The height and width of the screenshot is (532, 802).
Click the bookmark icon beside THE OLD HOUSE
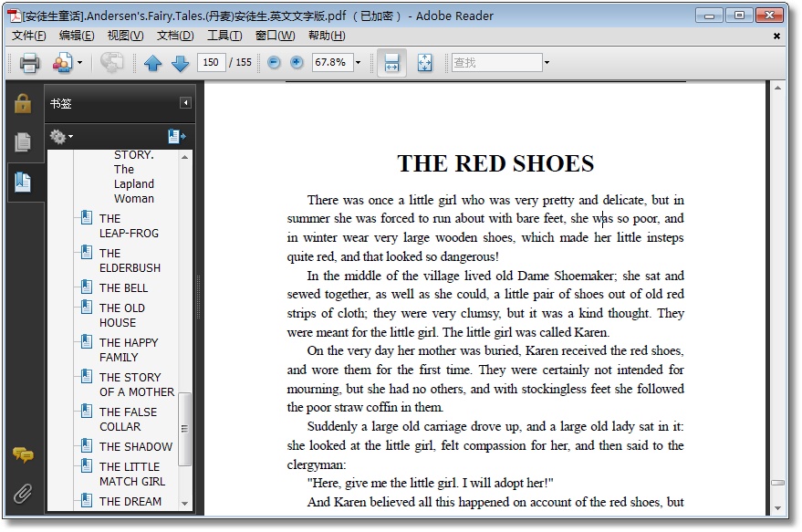pyautogui.click(x=87, y=307)
